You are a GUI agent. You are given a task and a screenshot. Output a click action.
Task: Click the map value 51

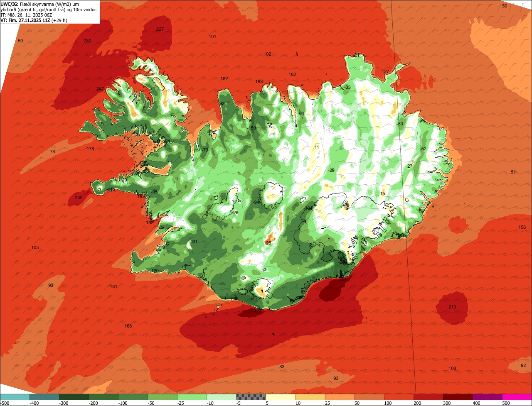click(x=513, y=172)
